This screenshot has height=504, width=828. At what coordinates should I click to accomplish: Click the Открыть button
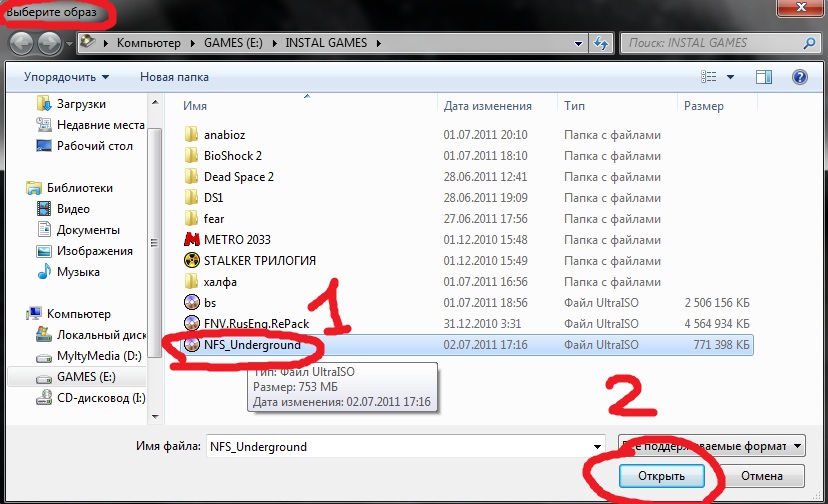coord(661,476)
